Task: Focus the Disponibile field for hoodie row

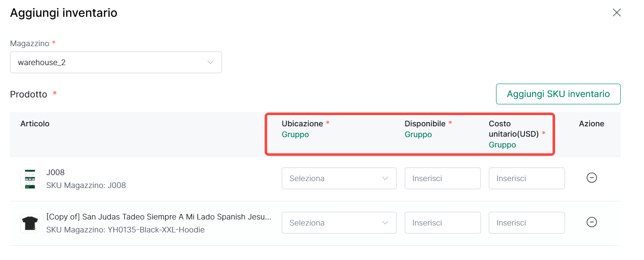Action: click(x=442, y=222)
